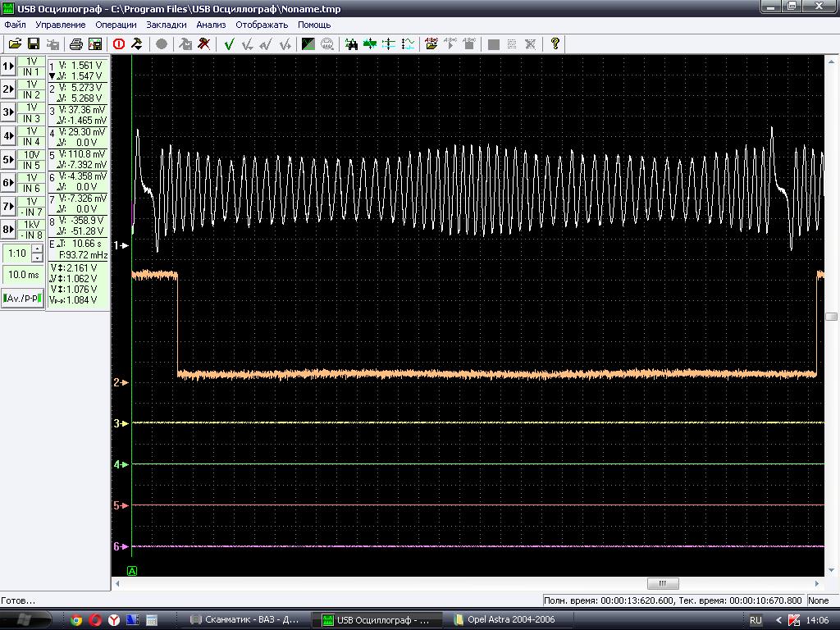Click the red crossed hammer toolbar icon
This screenshot has width=840, height=630.
point(203,44)
